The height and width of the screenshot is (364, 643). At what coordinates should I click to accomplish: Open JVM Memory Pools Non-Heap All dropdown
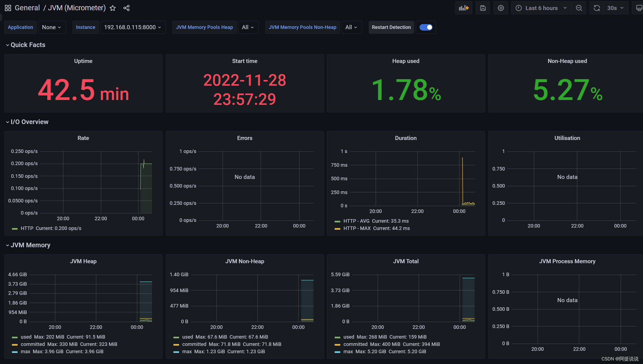[351, 27]
